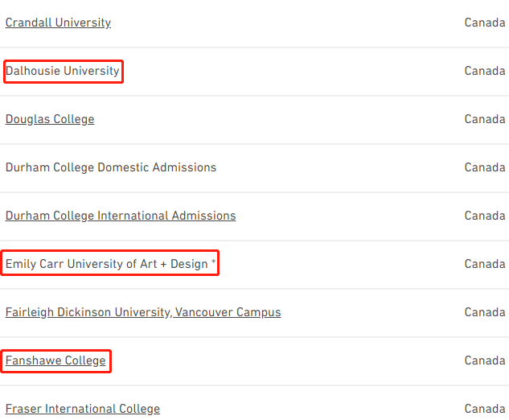Click Canada beside Fairleigh Dickinson University
Viewport: 509px width, 420px height.
coord(485,312)
